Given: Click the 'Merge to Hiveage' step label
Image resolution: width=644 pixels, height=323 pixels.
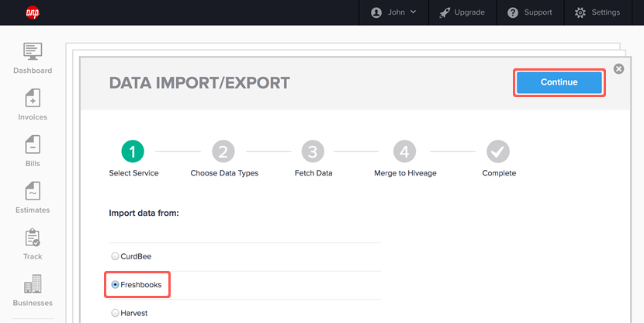Looking at the screenshot, I should (x=405, y=173).
